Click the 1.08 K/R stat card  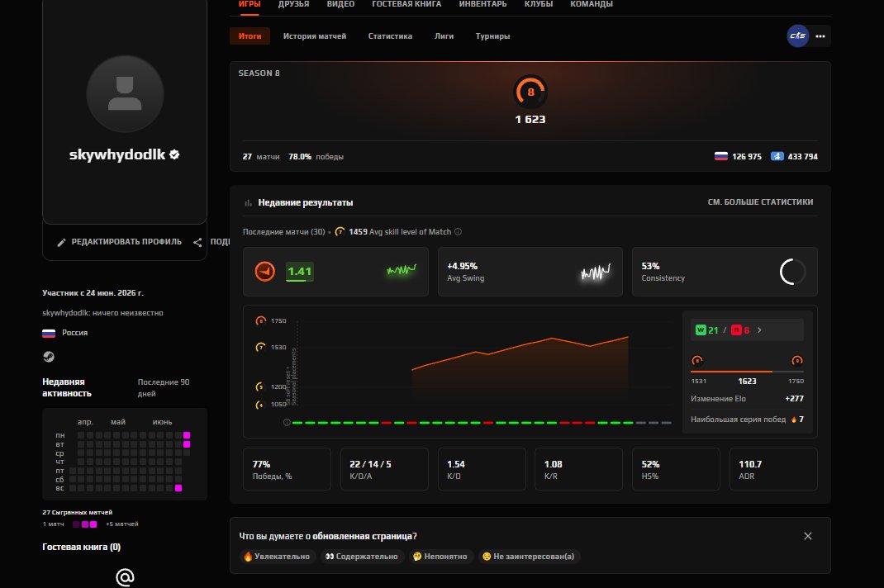point(578,469)
